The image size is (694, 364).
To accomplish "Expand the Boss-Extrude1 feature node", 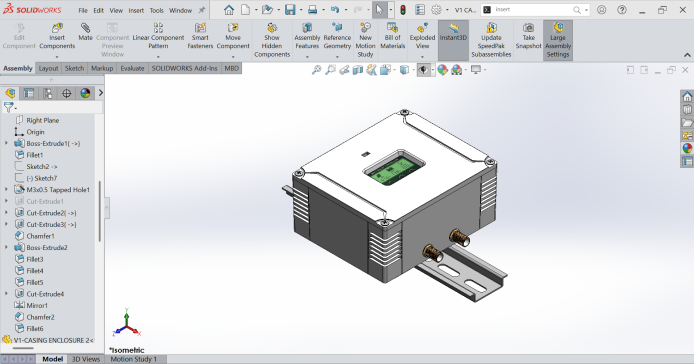I will [6, 143].
